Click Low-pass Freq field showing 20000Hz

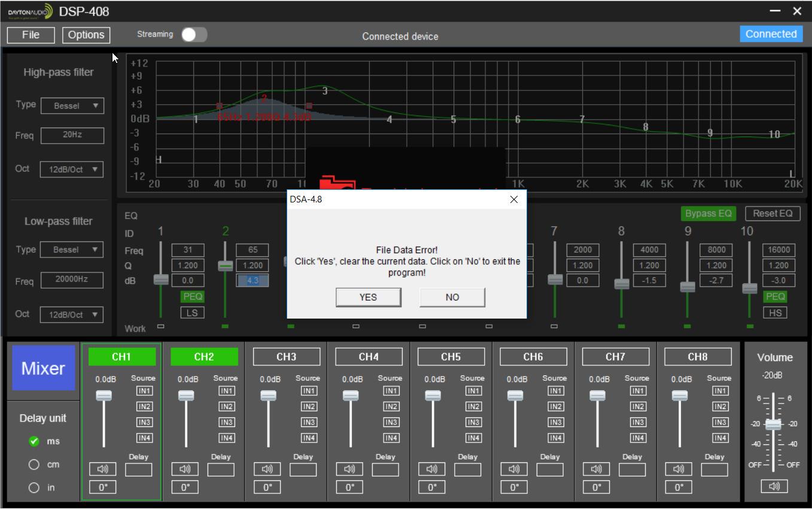pyautogui.click(x=72, y=280)
